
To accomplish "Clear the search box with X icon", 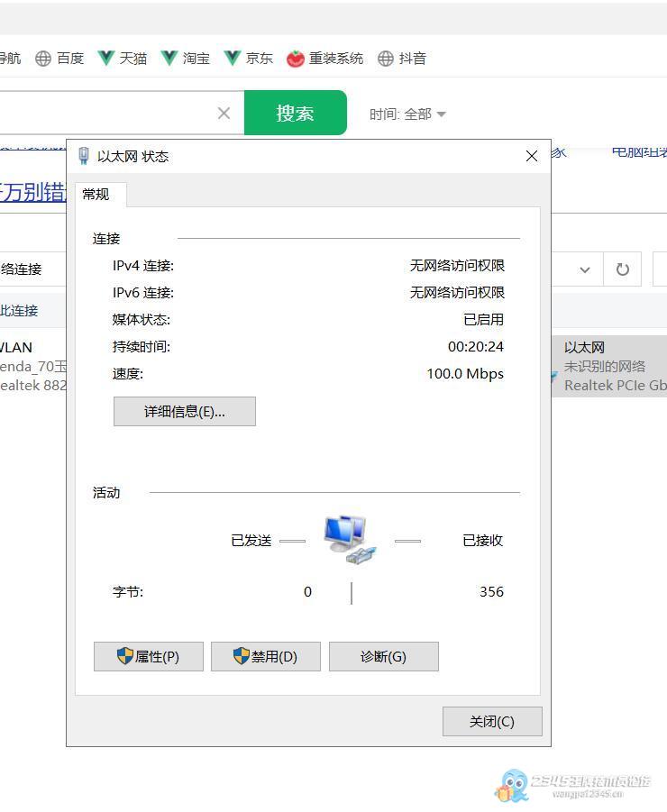I will (224, 113).
